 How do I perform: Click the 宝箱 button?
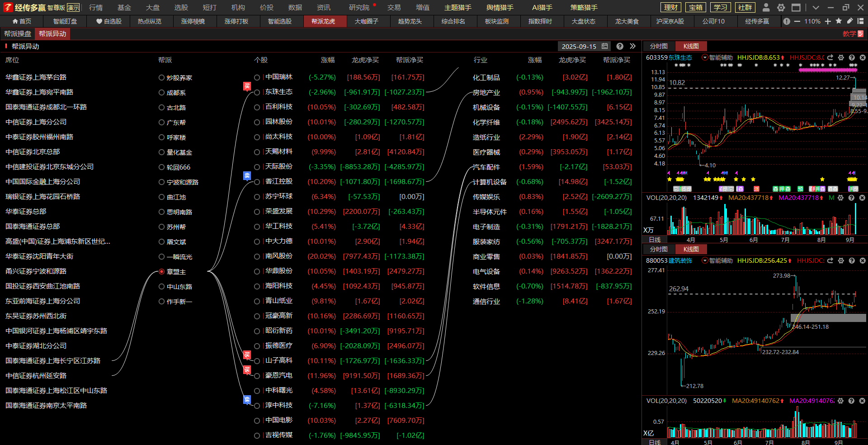click(696, 7)
